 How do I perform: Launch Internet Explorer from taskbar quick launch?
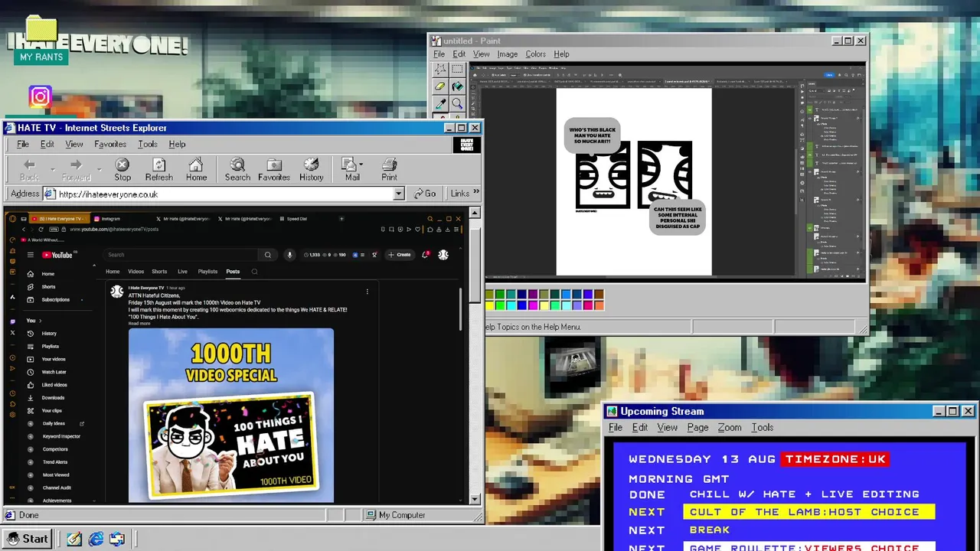point(96,539)
